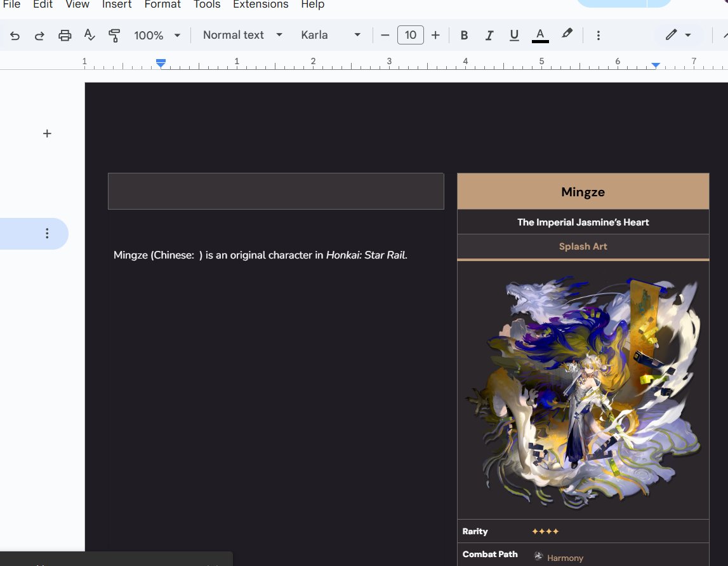728x566 pixels.
Task: Open the Normal text style dropdown
Action: 242,35
